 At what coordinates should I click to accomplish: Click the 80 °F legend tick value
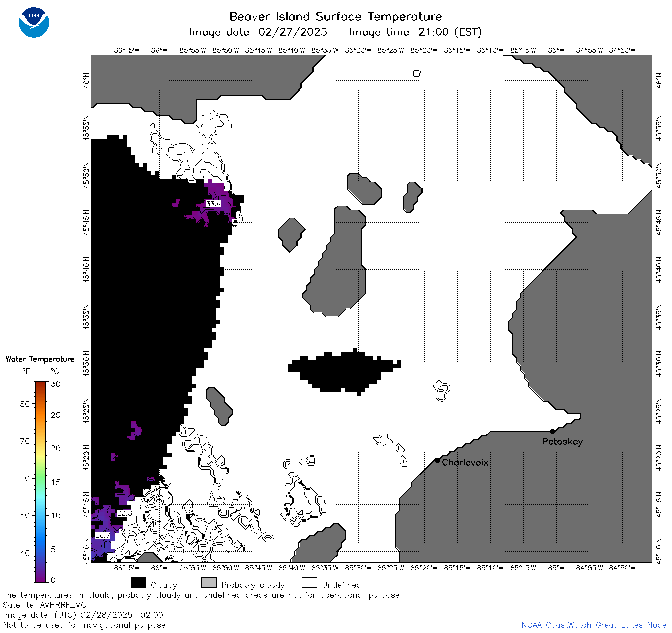pos(25,404)
